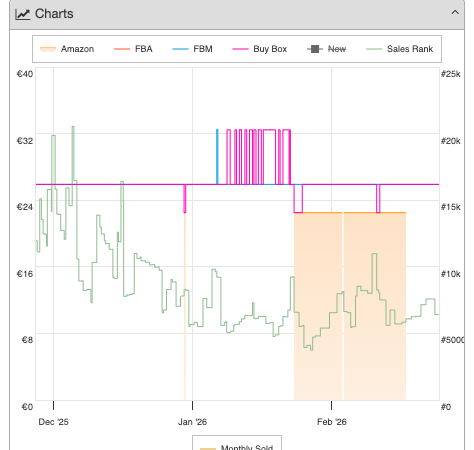Click the Jan '26 axis label
The width and height of the screenshot is (474, 450).
click(x=192, y=422)
